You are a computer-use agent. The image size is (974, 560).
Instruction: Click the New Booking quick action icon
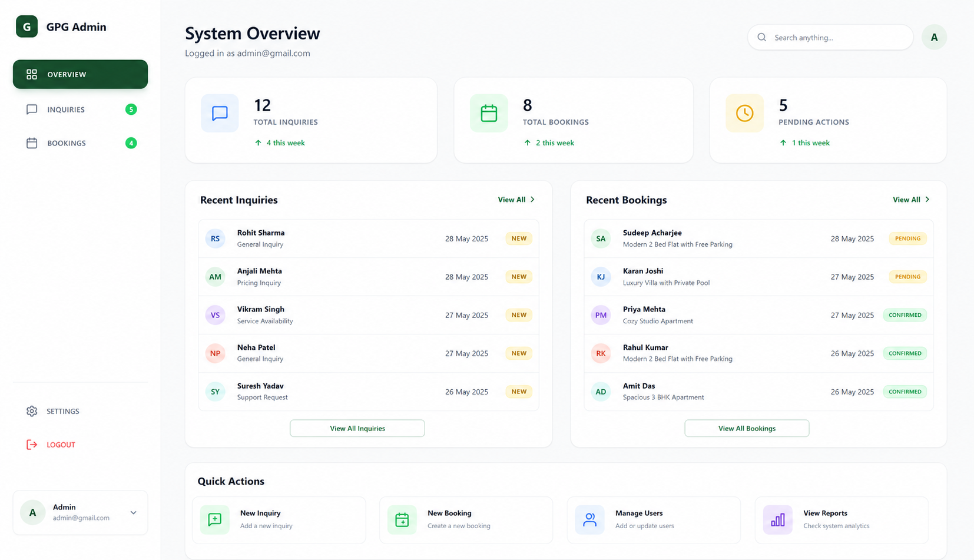pyautogui.click(x=402, y=519)
